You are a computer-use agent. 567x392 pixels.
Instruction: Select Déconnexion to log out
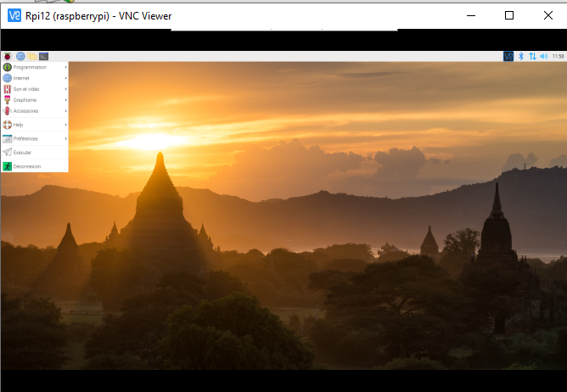coord(26,166)
